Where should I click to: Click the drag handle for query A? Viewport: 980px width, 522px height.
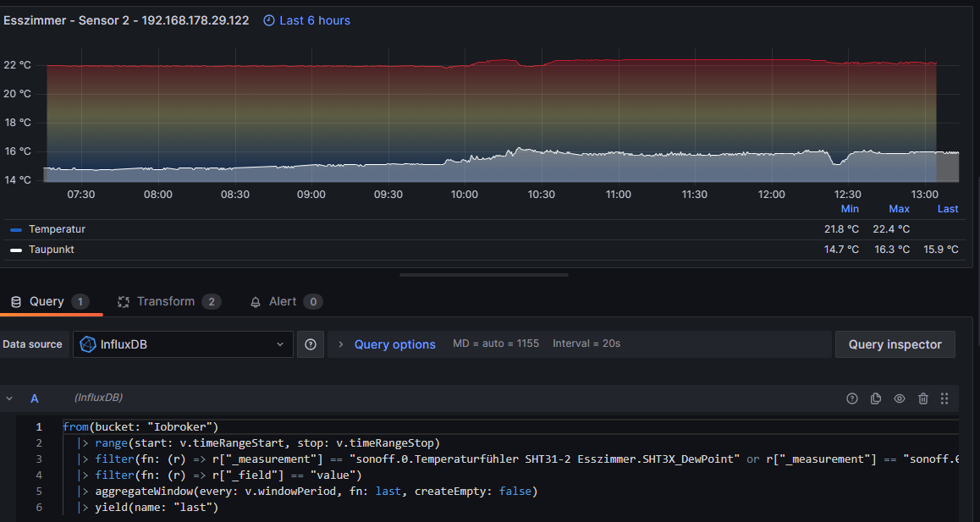point(944,398)
